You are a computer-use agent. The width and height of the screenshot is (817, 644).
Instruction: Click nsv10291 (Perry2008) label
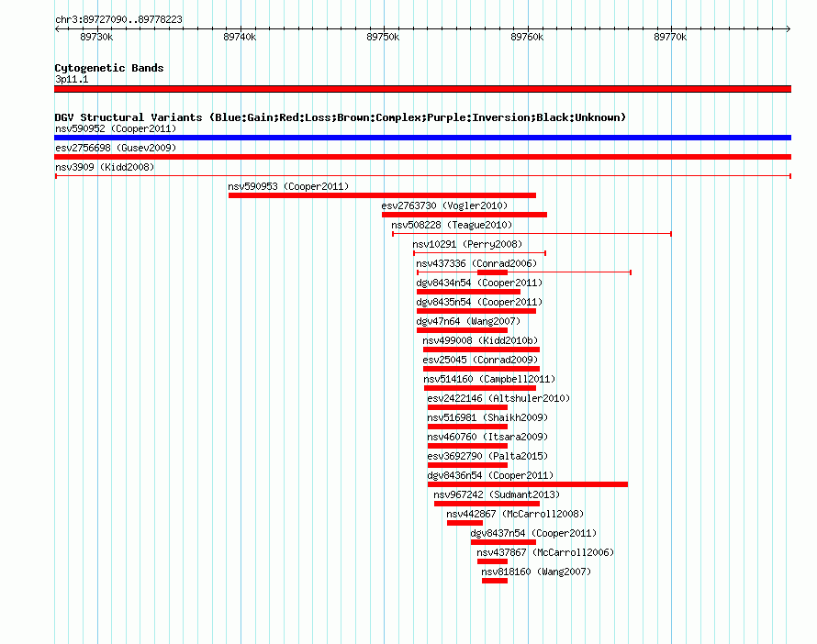pyautogui.click(x=467, y=244)
